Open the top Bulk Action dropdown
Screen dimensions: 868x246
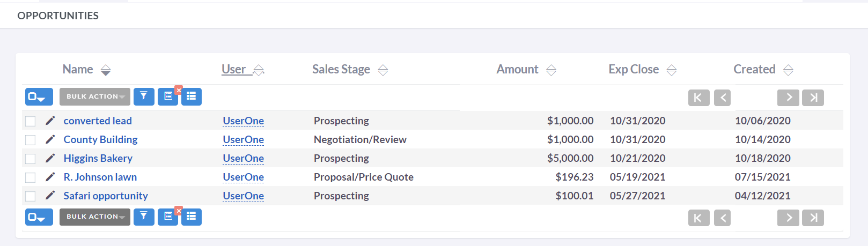point(95,96)
